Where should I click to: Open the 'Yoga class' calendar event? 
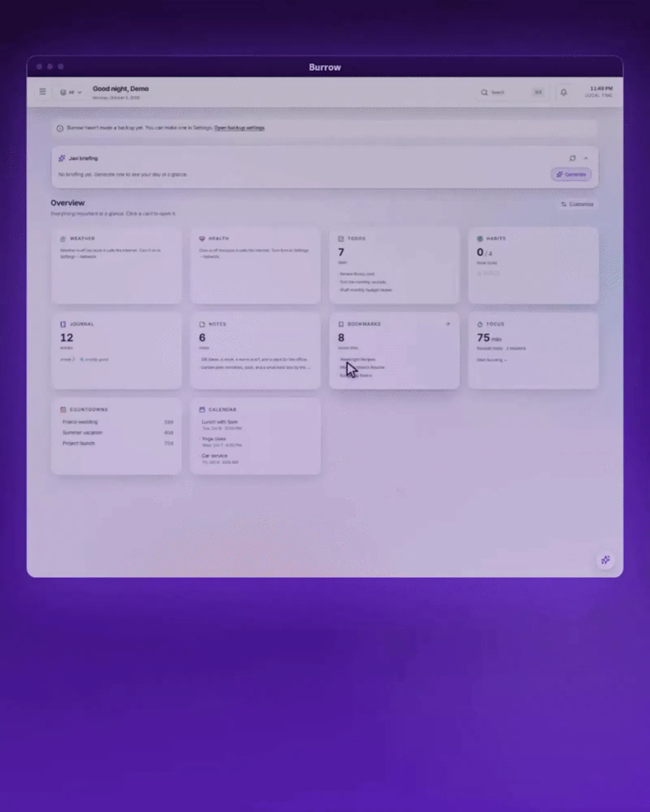click(x=221, y=441)
